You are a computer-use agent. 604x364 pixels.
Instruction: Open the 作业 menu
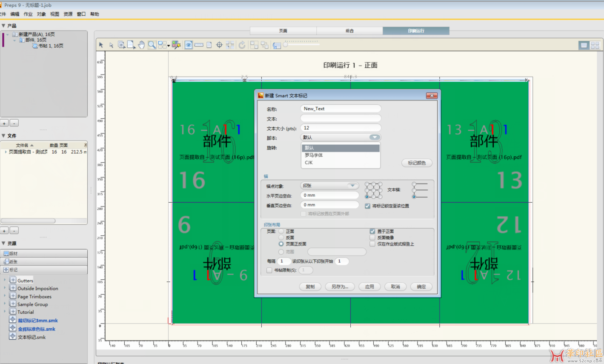(x=28, y=14)
